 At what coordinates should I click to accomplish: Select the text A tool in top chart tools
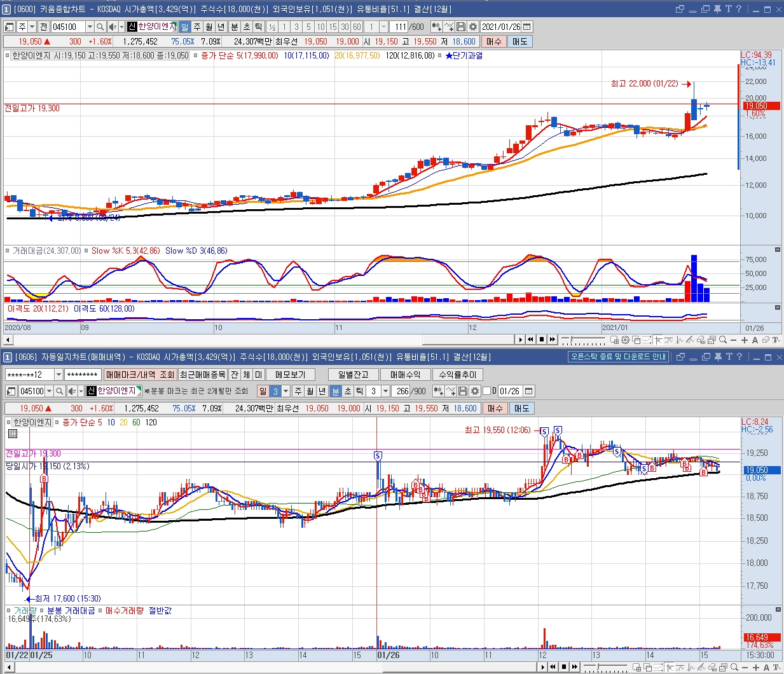[755, 340]
